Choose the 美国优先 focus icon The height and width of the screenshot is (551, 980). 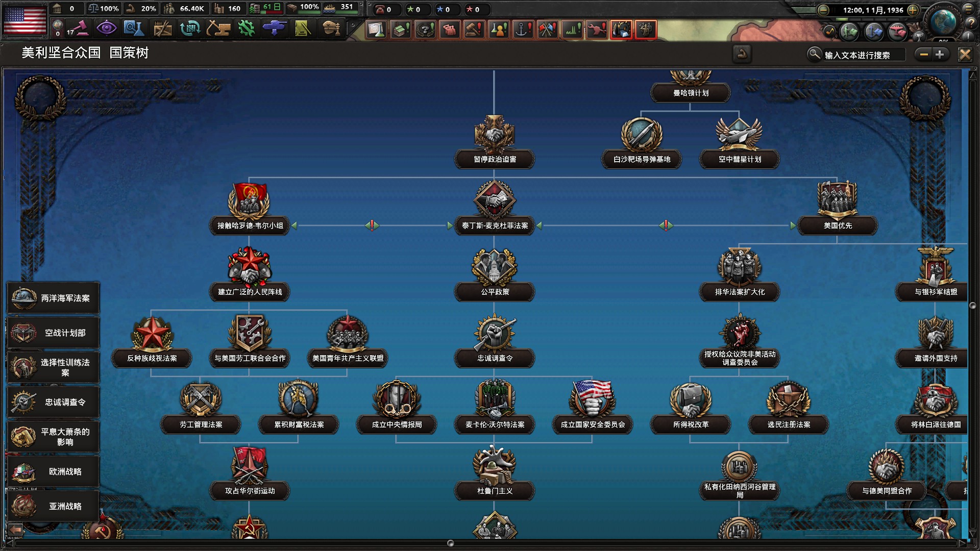click(838, 199)
